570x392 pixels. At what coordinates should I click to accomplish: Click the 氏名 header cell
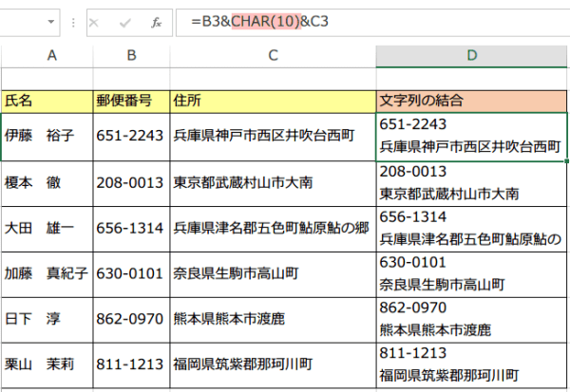click(x=47, y=102)
